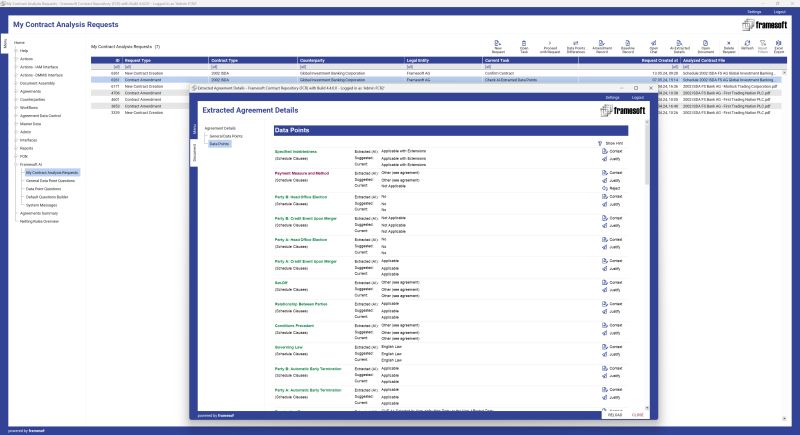Select Data Point Questions in sidebar tree
This screenshot has height=435, width=800.
click(43, 189)
